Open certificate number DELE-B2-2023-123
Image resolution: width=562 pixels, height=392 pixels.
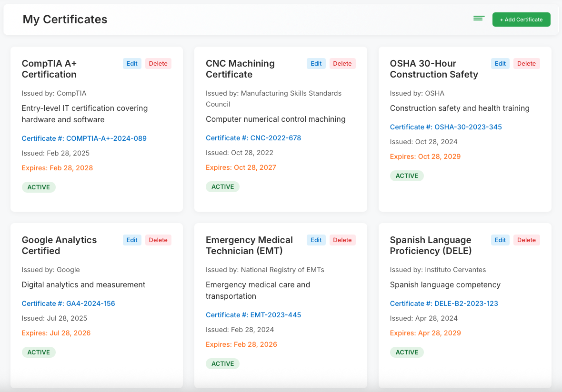[444, 303]
